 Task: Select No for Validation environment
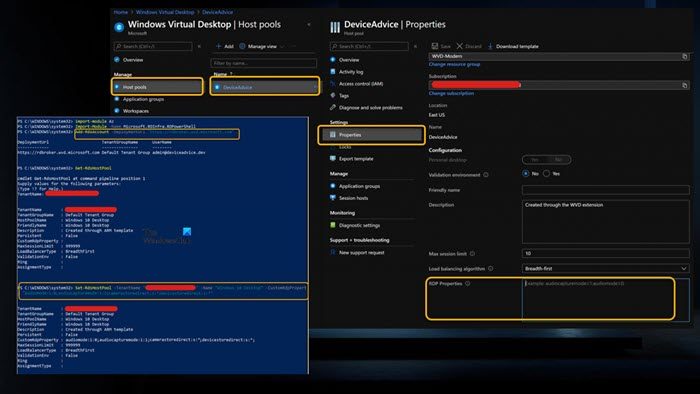click(x=525, y=174)
